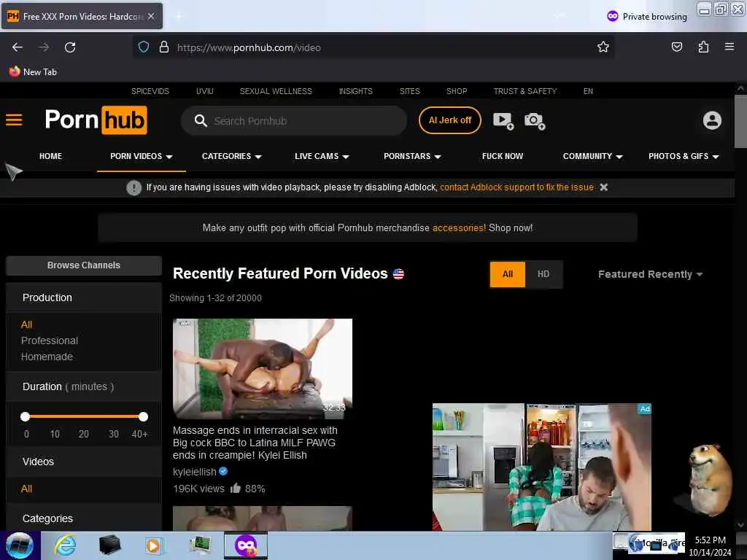Screen dimensions: 747x560
Task: Open the kyleiellish uploader link
Action: coord(194,472)
